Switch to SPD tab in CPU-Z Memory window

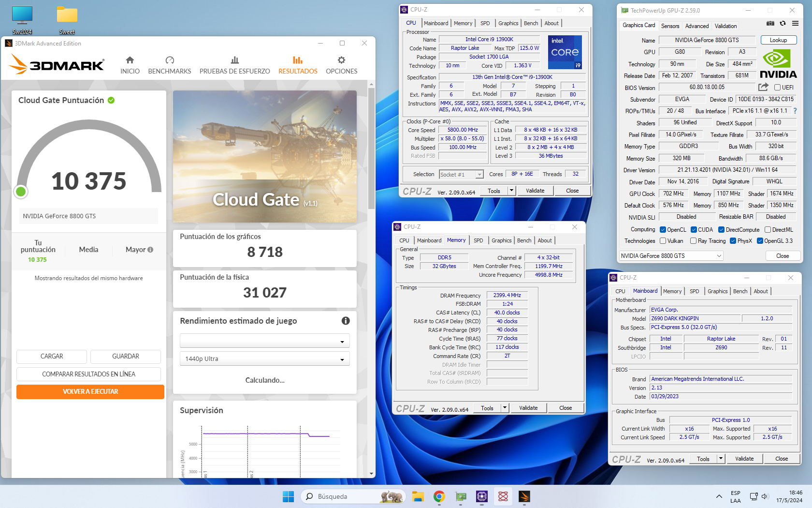(478, 240)
